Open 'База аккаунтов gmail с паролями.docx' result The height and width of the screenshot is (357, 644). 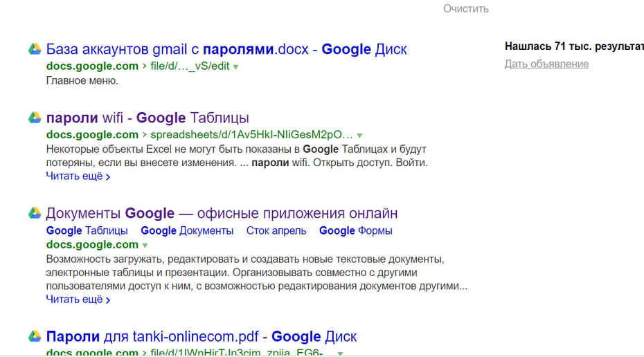click(x=226, y=49)
